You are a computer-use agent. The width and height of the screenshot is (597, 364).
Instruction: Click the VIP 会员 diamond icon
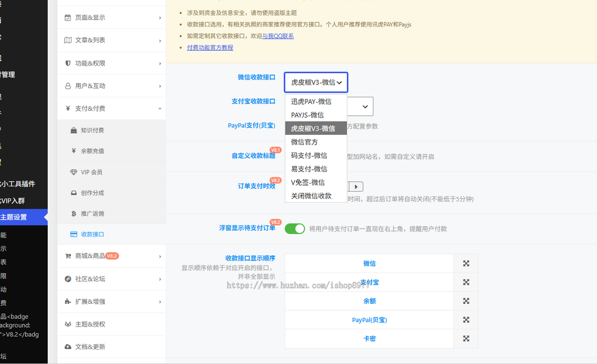click(x=74, y=172)
